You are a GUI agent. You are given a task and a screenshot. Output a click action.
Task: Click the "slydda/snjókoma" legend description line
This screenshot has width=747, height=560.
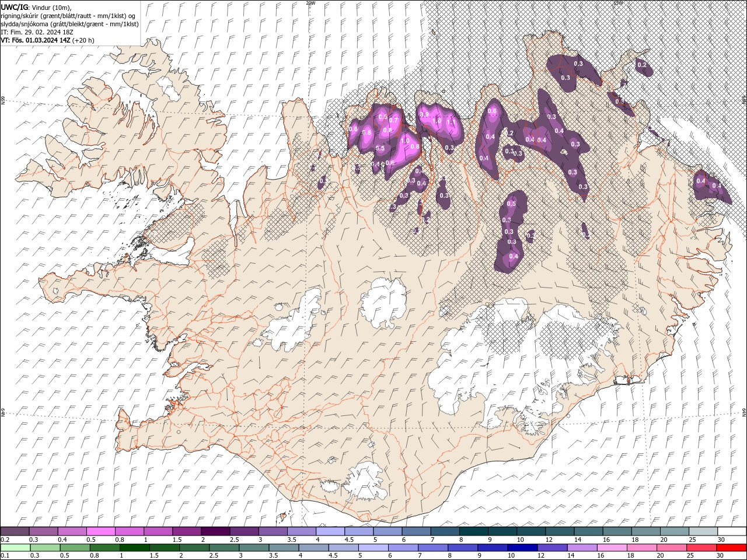pyautogui.click(x=69, y=24)
